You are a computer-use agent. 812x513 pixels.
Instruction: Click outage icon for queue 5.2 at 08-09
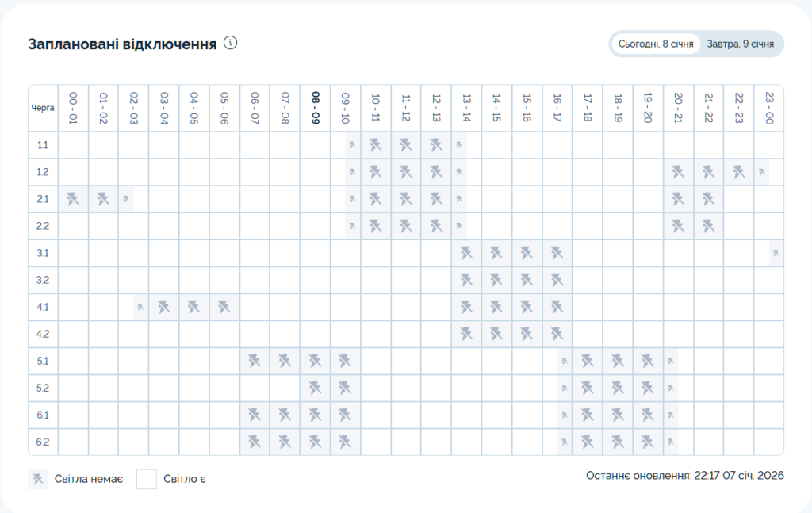[x=315, y=388]
